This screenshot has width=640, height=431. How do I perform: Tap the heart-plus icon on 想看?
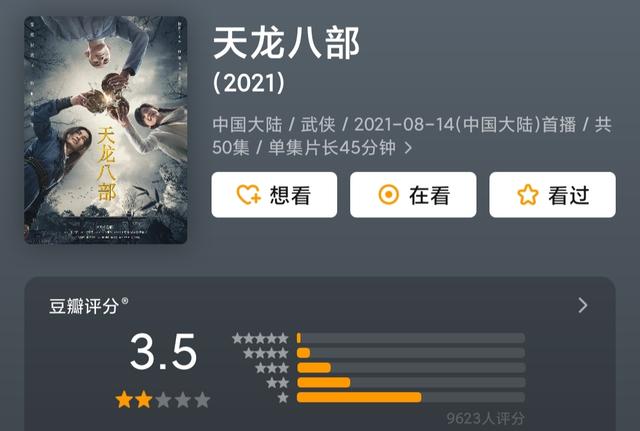click(248, 195)
